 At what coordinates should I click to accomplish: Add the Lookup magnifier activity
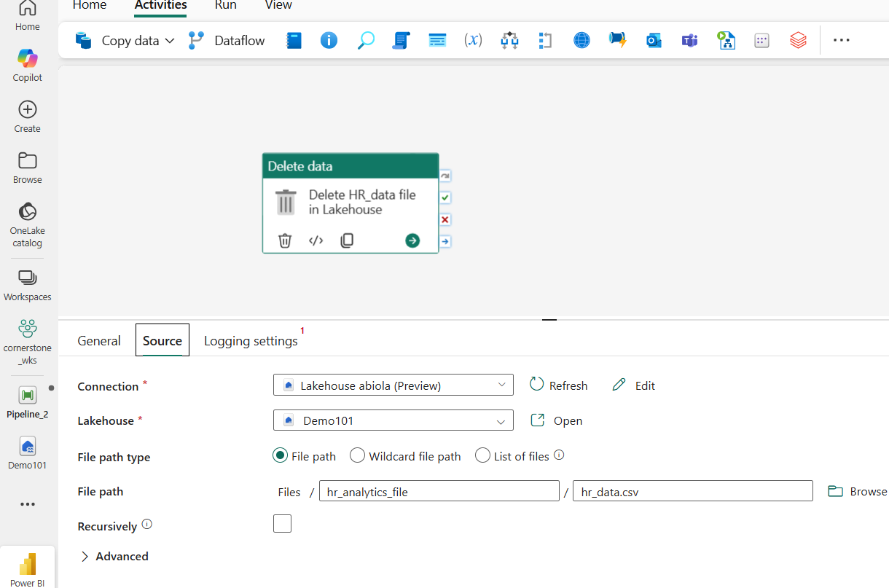click(x=365, y=41)
